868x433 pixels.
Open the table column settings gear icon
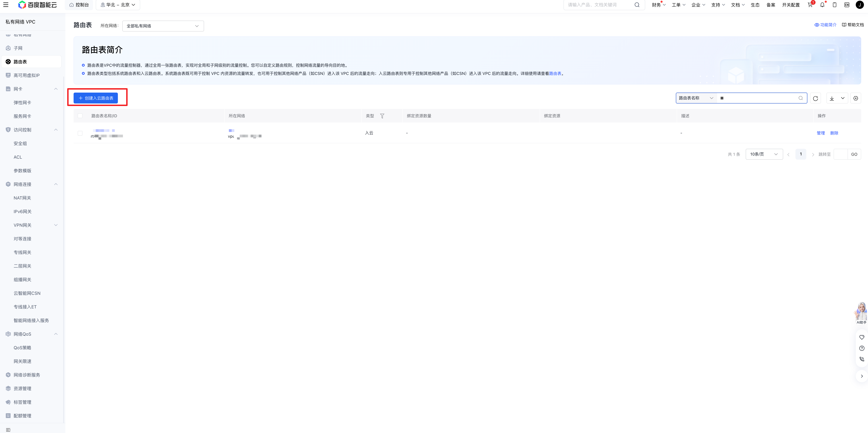(x=856, y=98)
